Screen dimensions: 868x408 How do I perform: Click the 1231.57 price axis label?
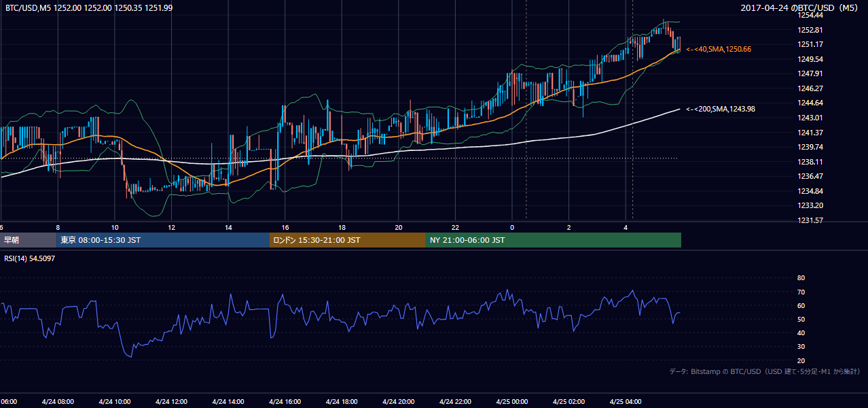(810, 220)
